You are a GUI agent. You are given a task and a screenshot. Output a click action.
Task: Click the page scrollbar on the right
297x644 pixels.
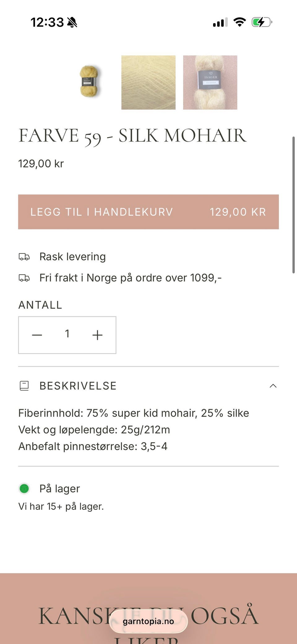(293, 205)
